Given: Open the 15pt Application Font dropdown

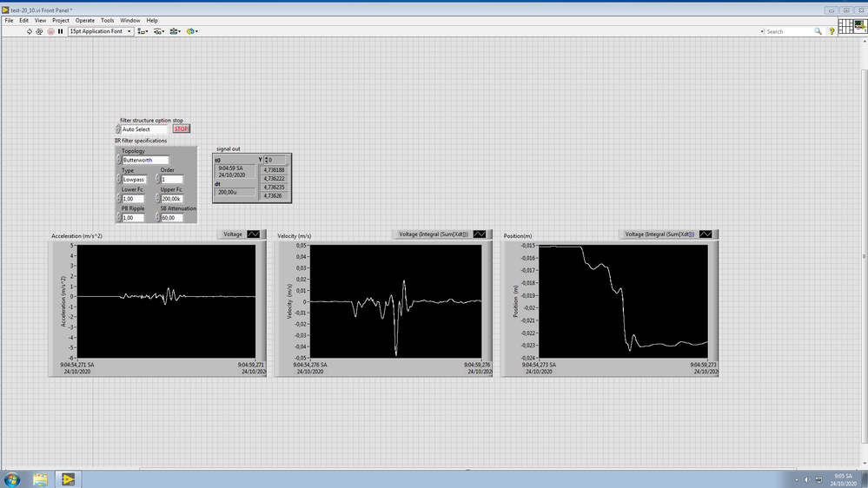Looking at the screenshot, I should tap(100, 31).
